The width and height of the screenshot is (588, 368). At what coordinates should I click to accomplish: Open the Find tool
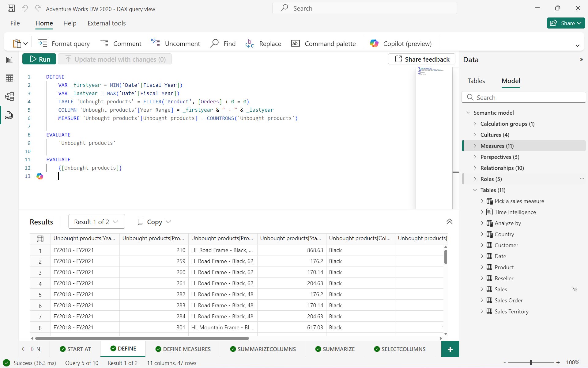tap(222, 43)
